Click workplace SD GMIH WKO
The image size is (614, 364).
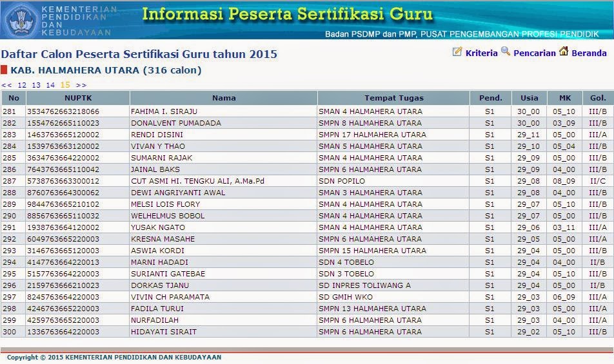[346, 297]
